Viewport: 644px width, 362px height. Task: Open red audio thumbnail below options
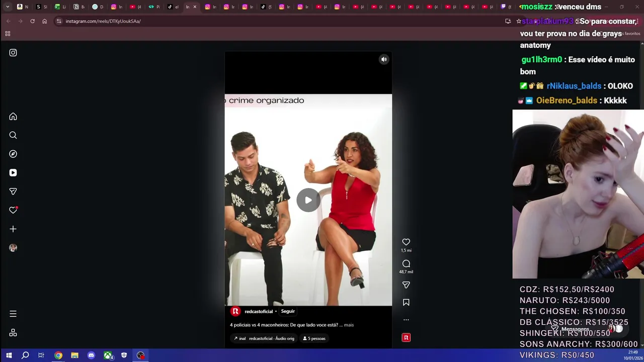point(406,337)
